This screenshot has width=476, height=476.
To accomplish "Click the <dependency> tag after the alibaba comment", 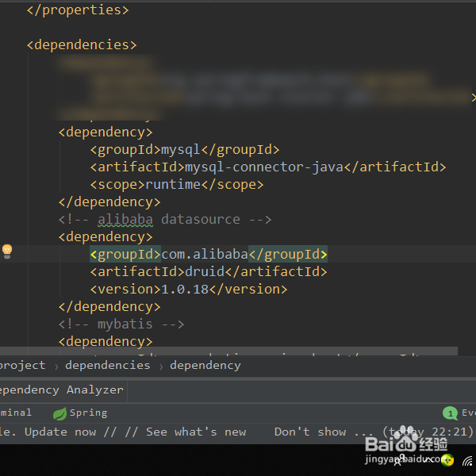I will [106, 236].
